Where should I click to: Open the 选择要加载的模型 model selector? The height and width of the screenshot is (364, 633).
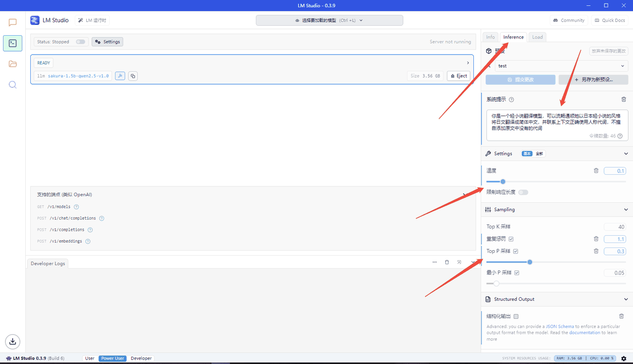329,20
